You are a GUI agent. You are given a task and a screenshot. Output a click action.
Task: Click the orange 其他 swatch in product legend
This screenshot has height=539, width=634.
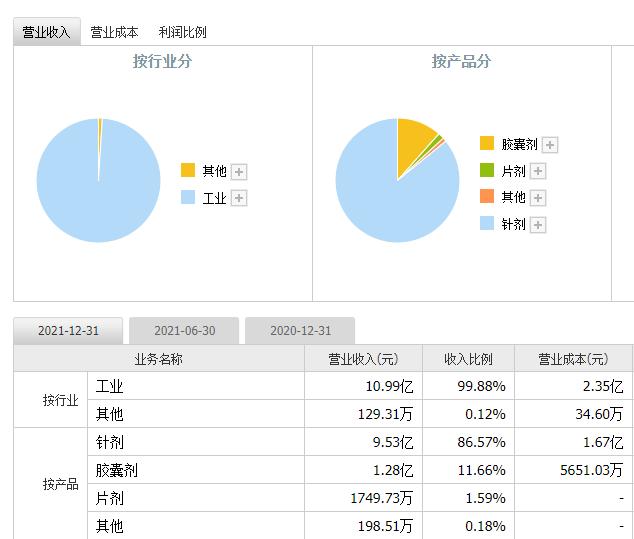pyautogui.click(x=487, y=196)
